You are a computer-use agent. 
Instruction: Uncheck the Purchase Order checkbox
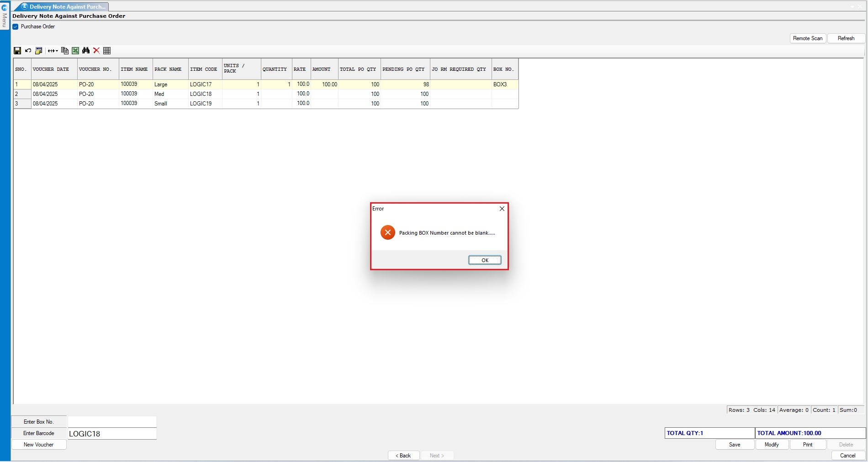click(x=16, y=26)
